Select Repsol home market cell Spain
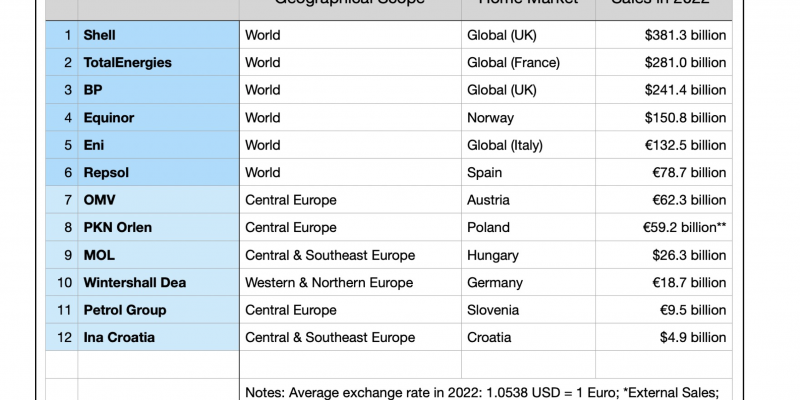The width and height of the screenshot is (800, 400). [528, 172]
